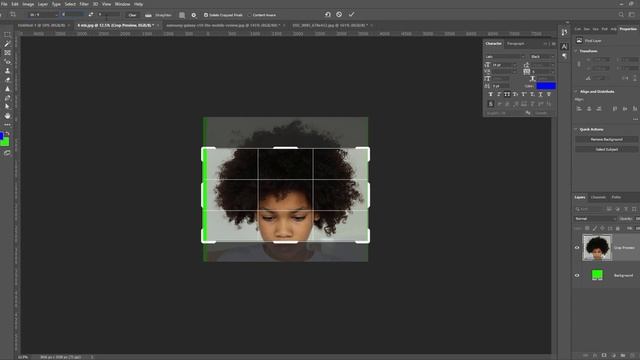Select the Path Selection arrow tool
This screenshot has width=640, height=360.
tap(7, 107)
